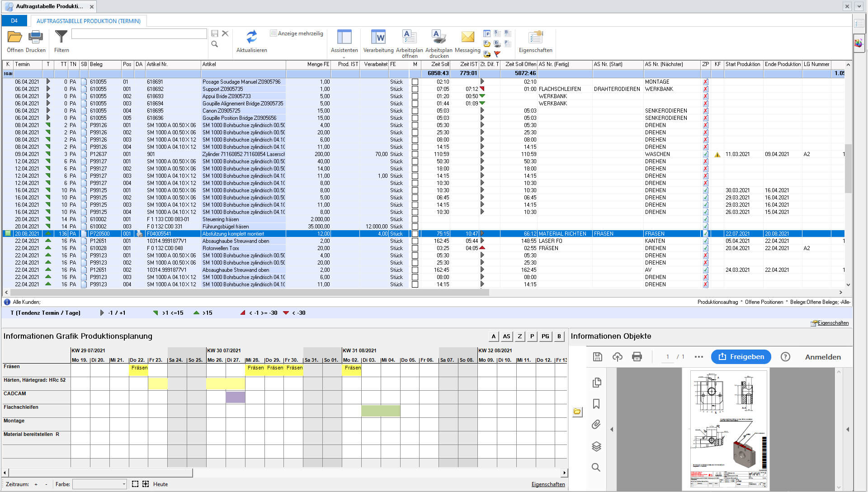Enable Anzeige mehrzeilig checkbox
The width and height of the screenshot is (868, 492).
[274, 33]
